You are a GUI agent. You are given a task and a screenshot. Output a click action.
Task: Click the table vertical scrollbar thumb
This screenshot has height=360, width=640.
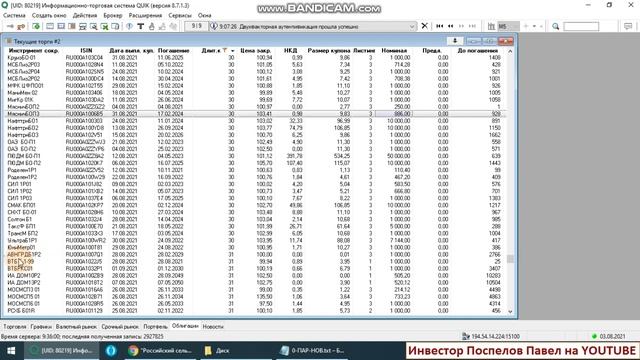point(510,259)
